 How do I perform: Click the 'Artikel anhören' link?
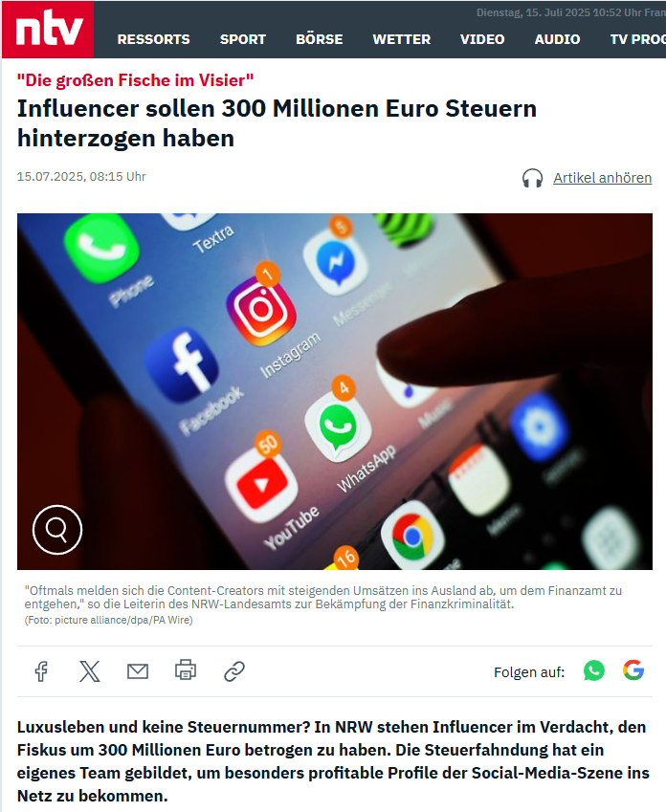click(x=602, y=178)
